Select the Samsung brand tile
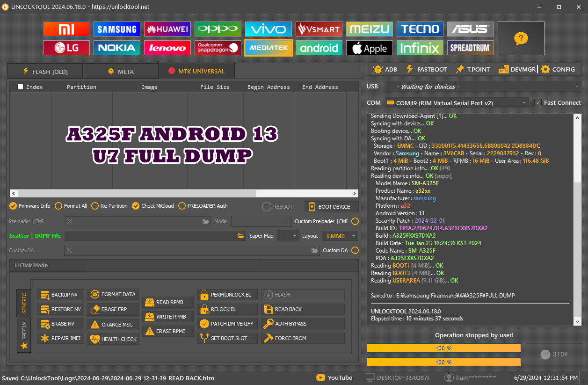The width and height of the screenshot is (588, 385). click(117, 29)
